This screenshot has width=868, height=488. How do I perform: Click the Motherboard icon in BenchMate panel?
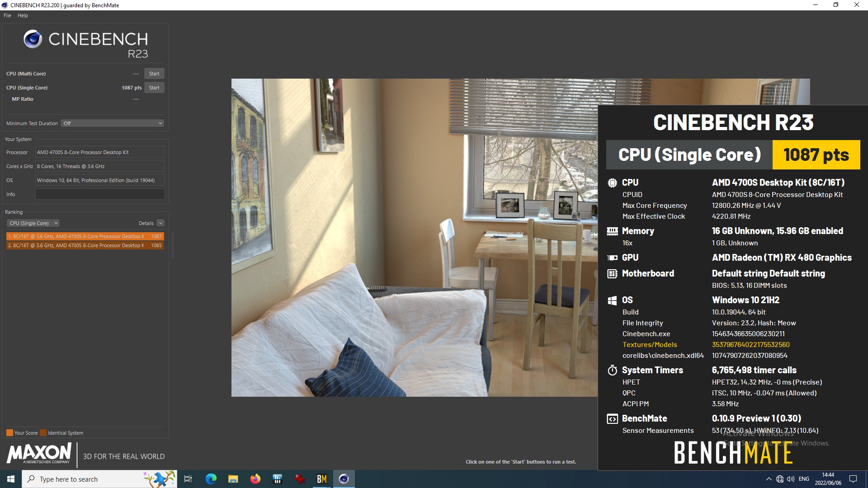612,273
